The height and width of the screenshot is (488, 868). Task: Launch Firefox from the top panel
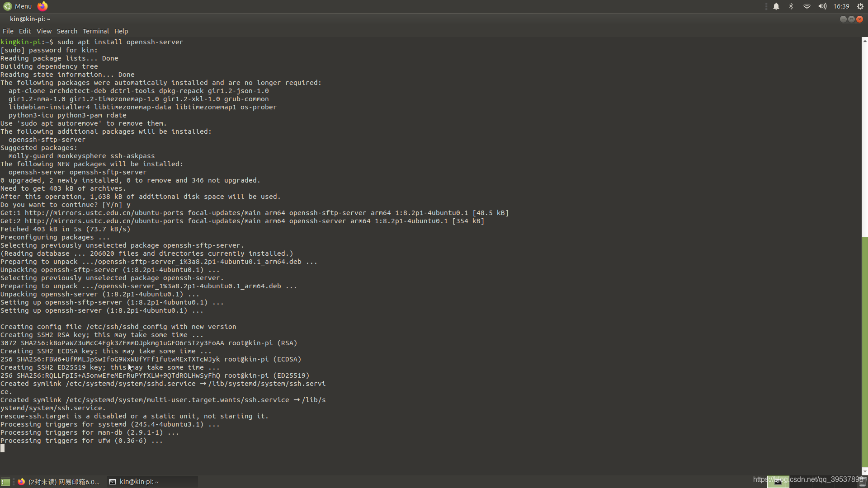42,6
